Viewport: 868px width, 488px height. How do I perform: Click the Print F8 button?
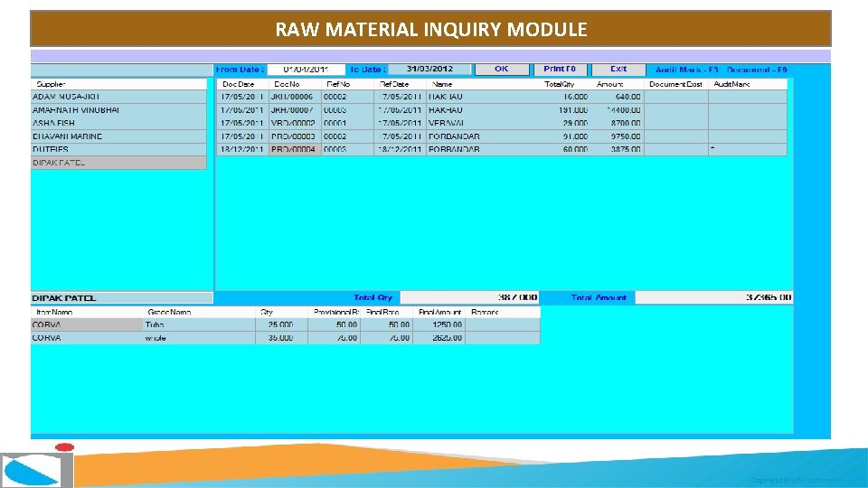[560, 70]
